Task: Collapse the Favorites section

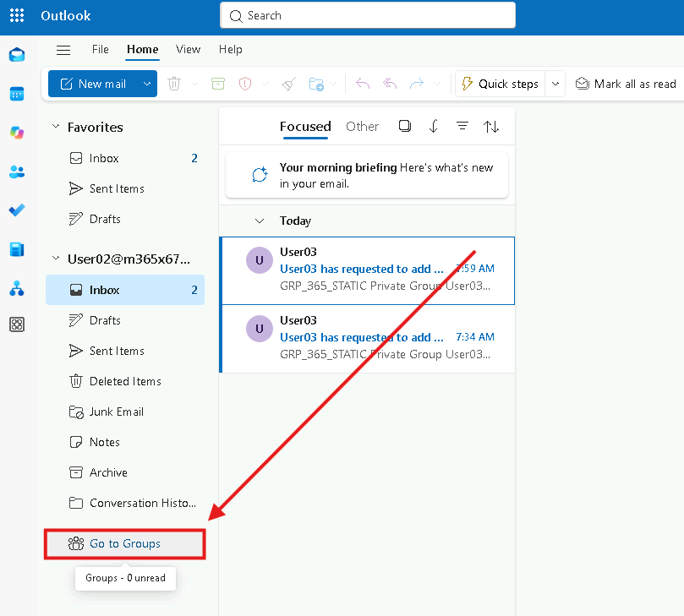Action: point(56,127)
